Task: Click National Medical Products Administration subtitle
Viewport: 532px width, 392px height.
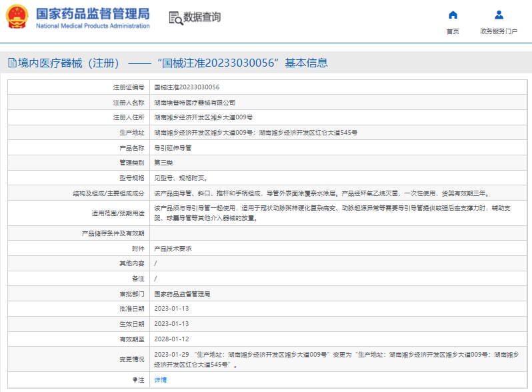Action: pyautogui.click(x=93, y=26)
